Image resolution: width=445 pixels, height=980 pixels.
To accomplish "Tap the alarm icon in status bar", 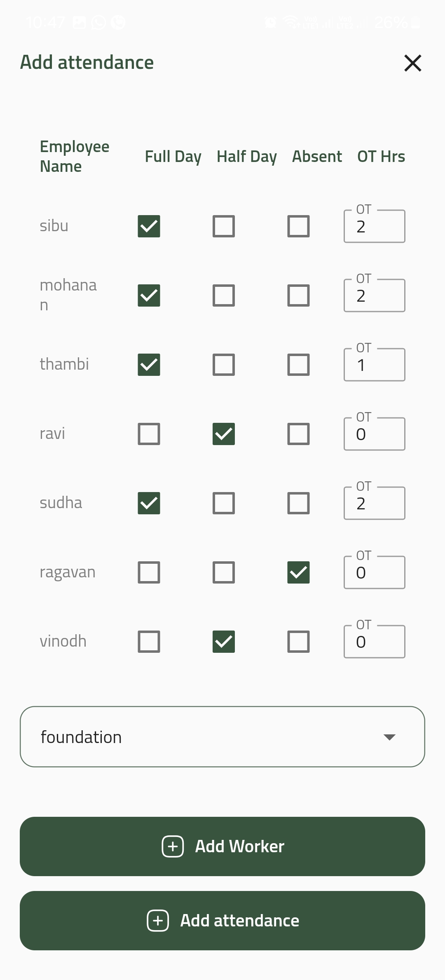I will coord(270,22).
